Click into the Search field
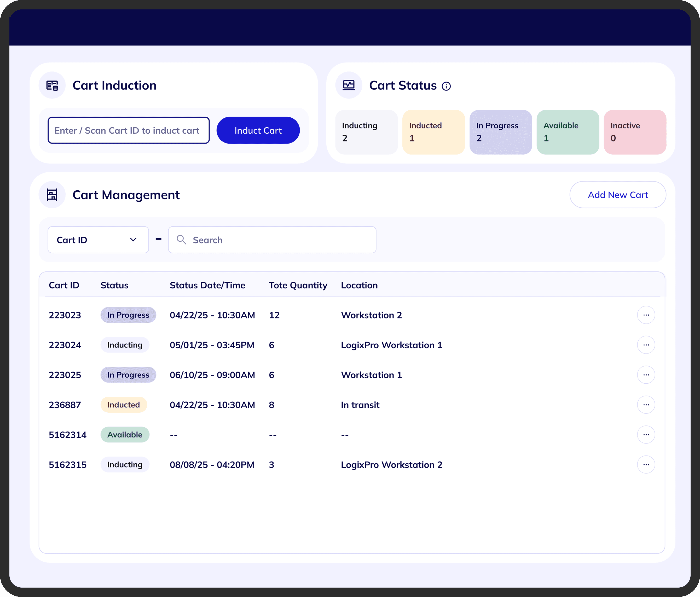 coord(272,240)
